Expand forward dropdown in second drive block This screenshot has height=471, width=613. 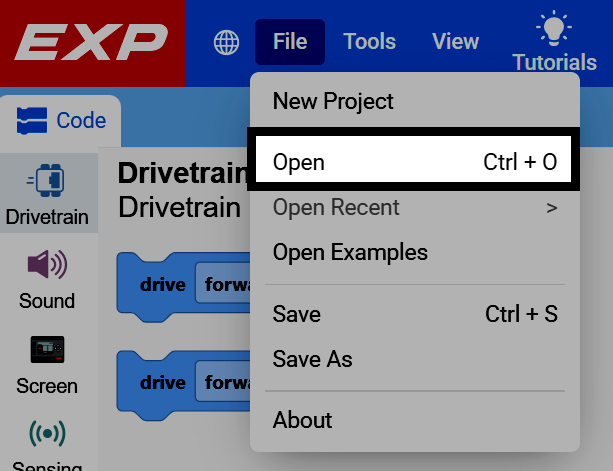pyautogui.click(x=223, y=381)
